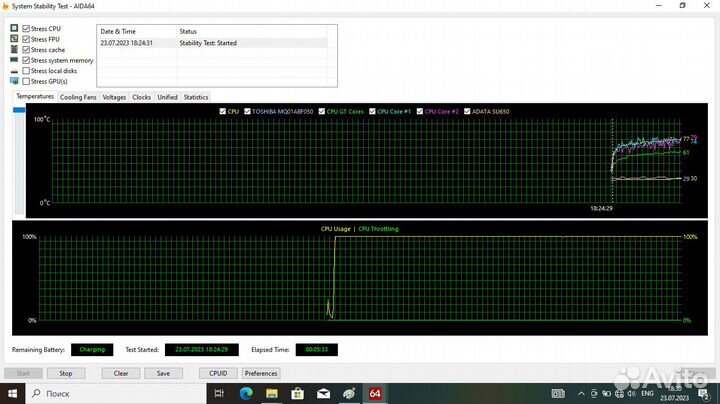This screenshot has width=720, height=404.
Task: Enable Stress local disks checkbox
Action: tap(26, 71)
